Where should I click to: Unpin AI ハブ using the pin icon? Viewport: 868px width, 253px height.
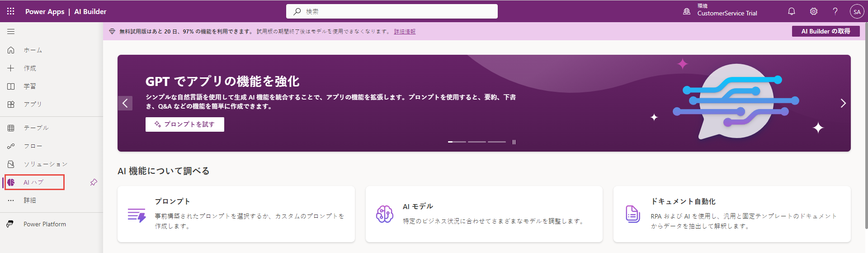click(x=94, y=182)
